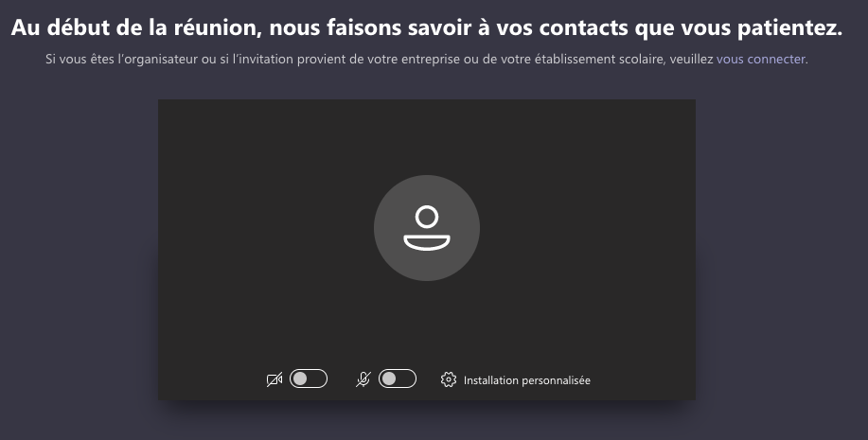This screenshot has height=440, width=868.
Task: Open device settings via the gear icon
Action: click(x=449, y=379)
